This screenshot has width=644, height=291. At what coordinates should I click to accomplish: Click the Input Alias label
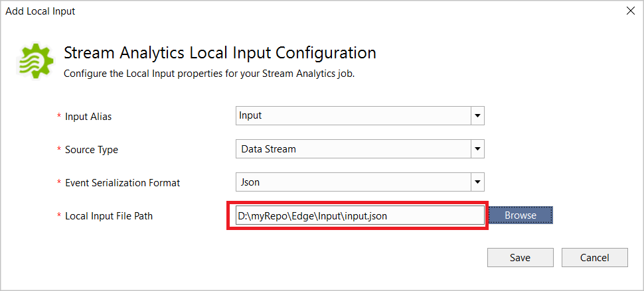[88, 117]
